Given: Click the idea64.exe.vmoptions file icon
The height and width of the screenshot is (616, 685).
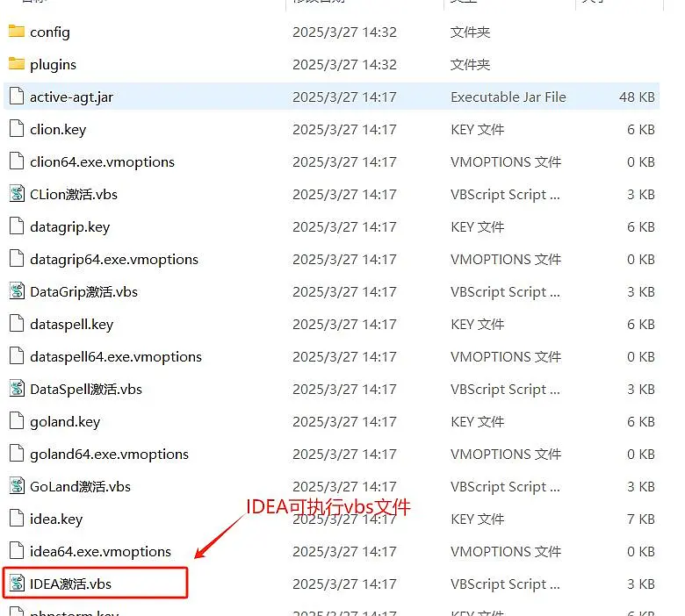Looking at the screenshot, I should [x=17, y=550].
